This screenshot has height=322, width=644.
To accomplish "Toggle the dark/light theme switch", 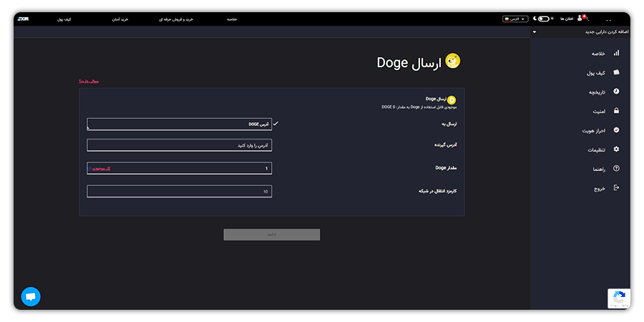I will pyautogui.click(x=543, y=19).
